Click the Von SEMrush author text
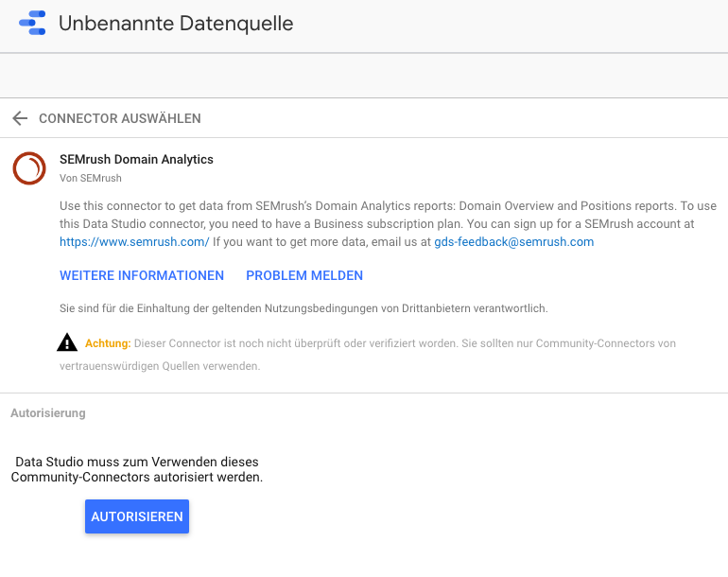728x577 pixels. tap(91, 178)
